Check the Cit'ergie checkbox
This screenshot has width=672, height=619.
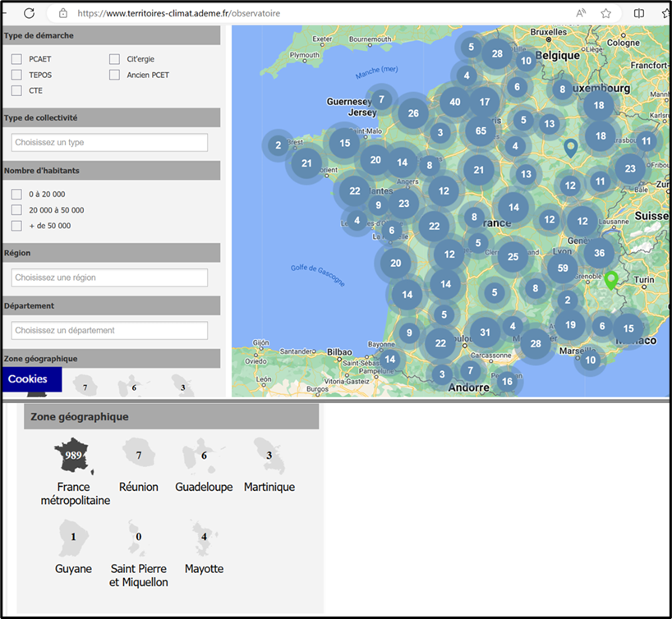(x=114, y=59)
